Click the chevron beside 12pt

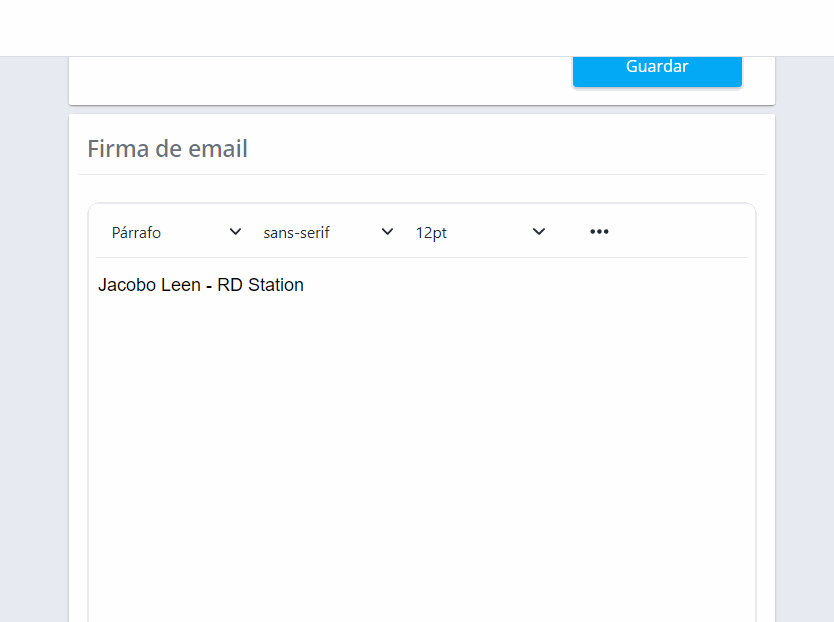coord(539,231)
